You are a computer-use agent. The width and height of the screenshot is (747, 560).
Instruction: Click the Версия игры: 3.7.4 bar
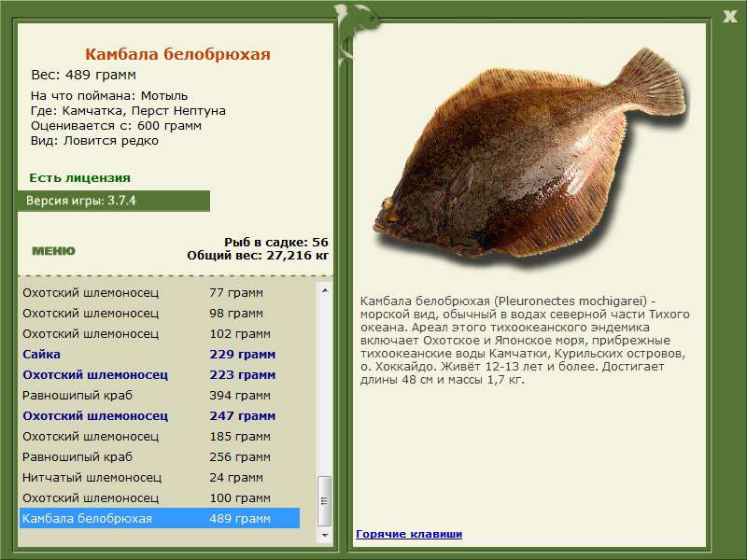click(x=113, y=201)
